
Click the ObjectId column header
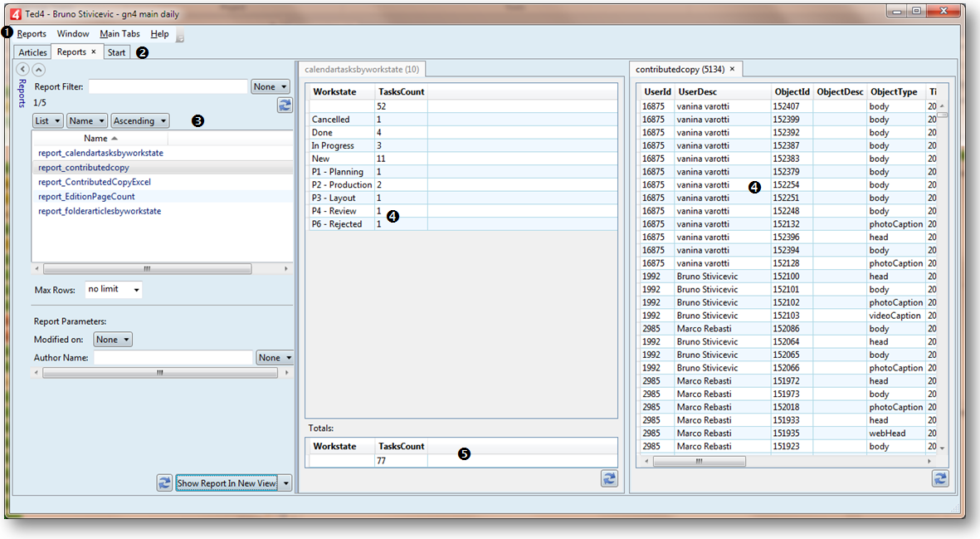coord(792,92)
